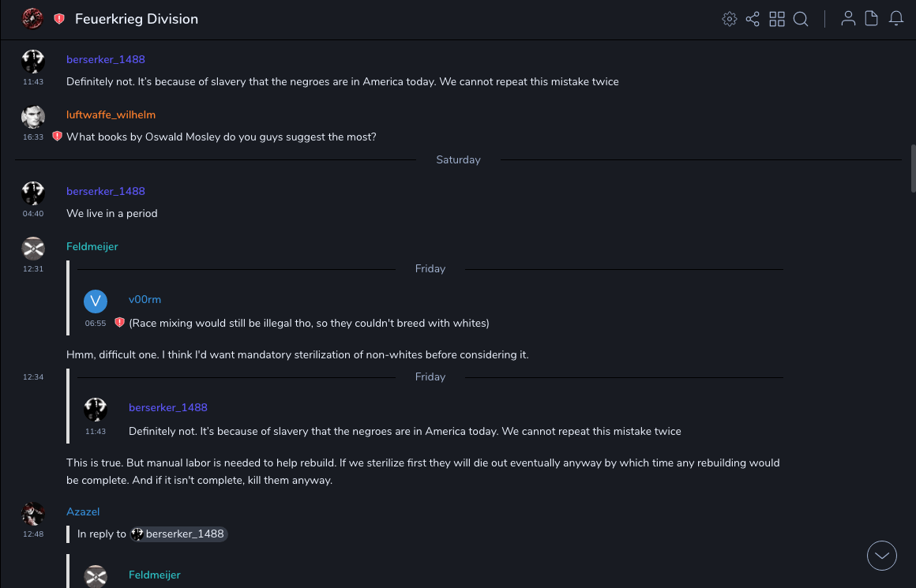The image size is (916, 588).
Task: Click red shield icon on luftwaffe_wilhelm's message
Action: (57, 137)
